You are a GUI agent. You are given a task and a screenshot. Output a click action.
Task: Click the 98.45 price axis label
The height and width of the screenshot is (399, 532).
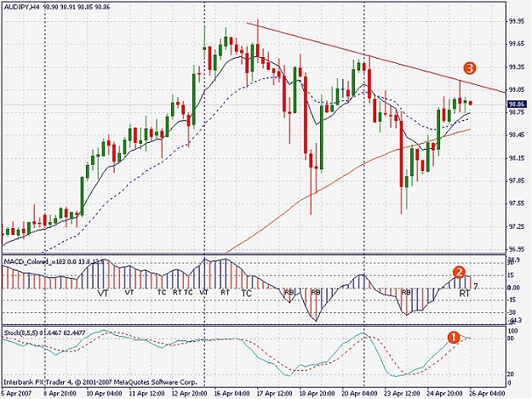click(517, 135)
